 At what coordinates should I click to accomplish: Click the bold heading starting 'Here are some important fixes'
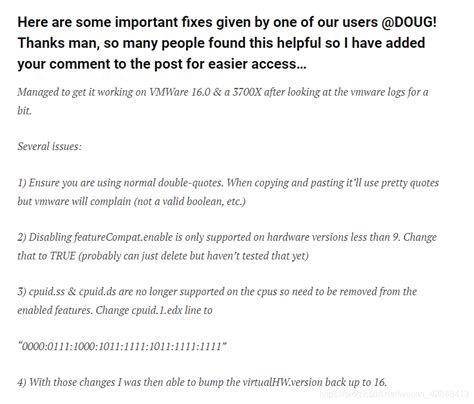[x=227, y=22]
